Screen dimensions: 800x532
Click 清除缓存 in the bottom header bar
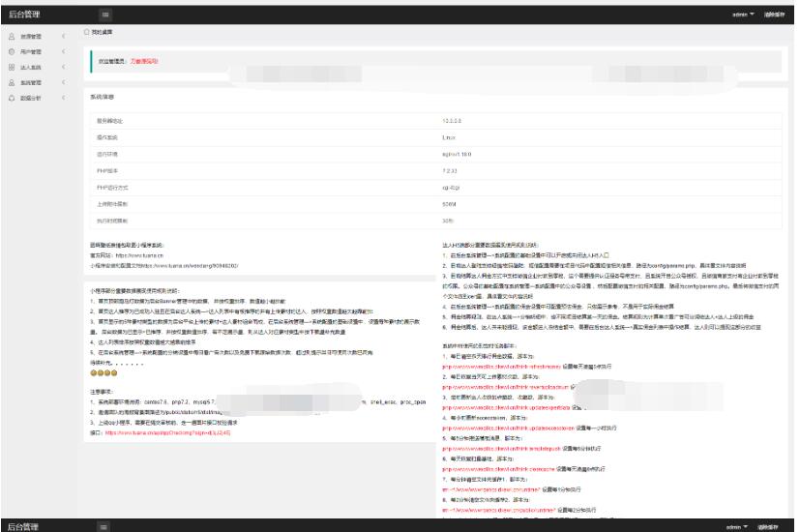pos(767,527)
